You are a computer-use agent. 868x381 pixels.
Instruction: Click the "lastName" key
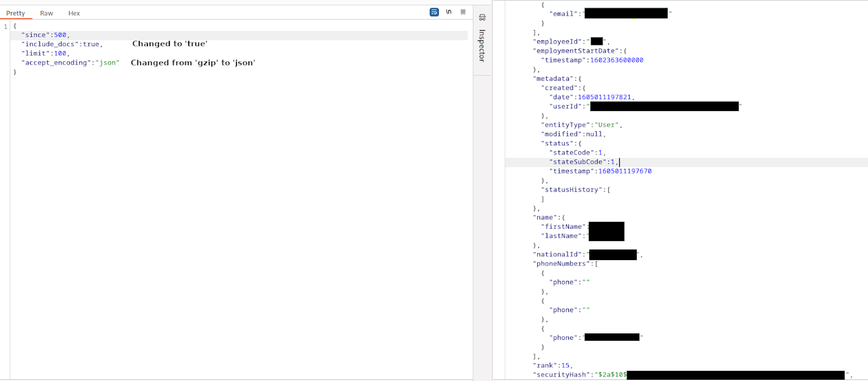561,236
